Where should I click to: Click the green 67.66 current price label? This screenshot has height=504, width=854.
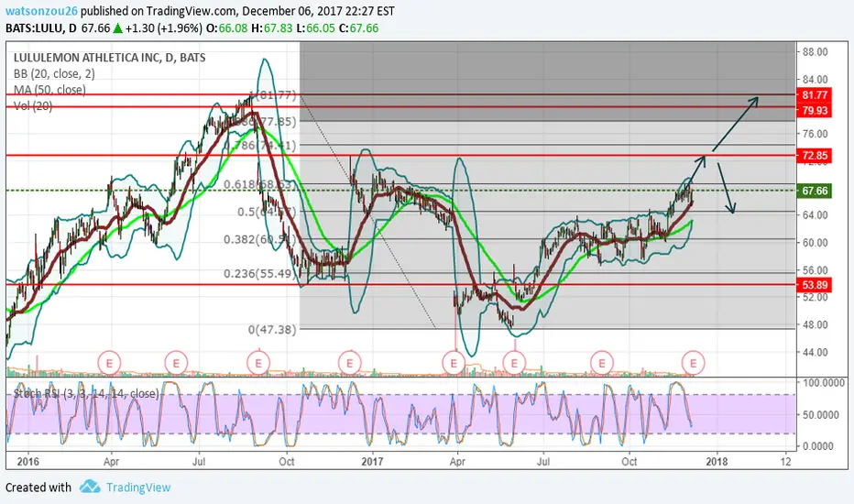pos(815,191)
